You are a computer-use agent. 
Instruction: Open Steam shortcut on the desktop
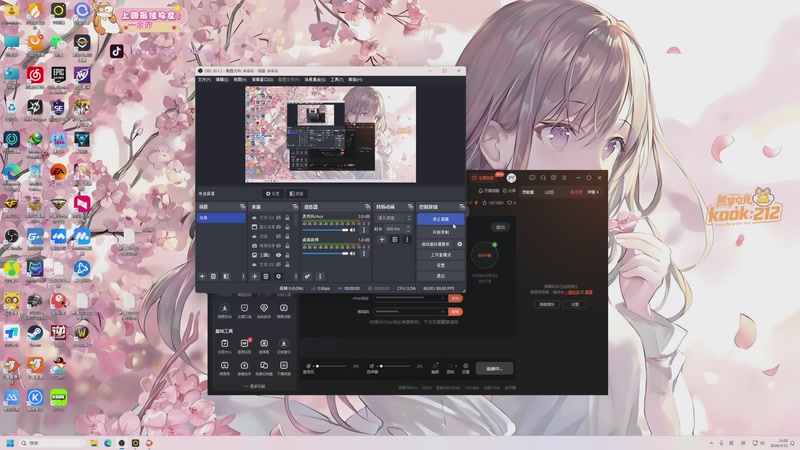coord(35,334)
